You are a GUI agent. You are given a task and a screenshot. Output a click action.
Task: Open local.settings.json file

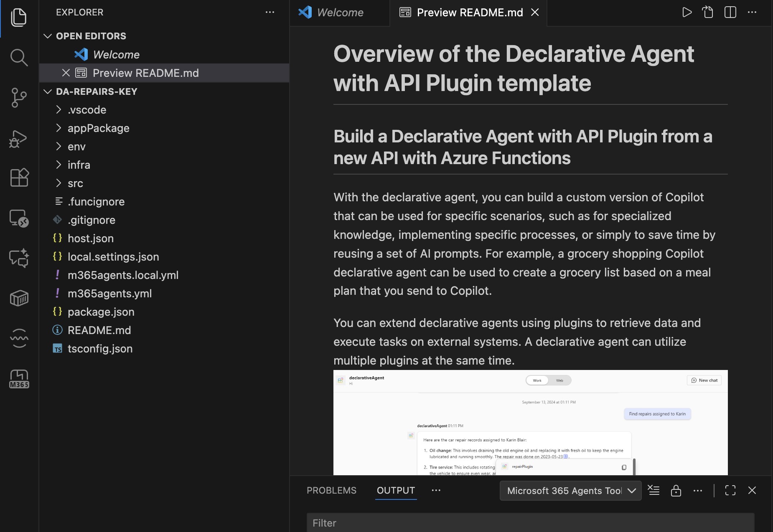pyautogui.click(x=164, y=257)
